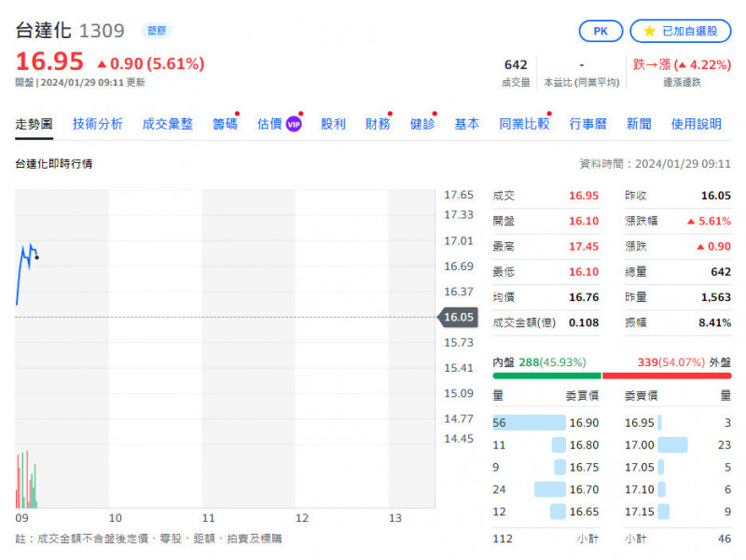Click the ask price 17.00
The width and height of the screenshot is (746, 560).
click(x=640, y=445)
